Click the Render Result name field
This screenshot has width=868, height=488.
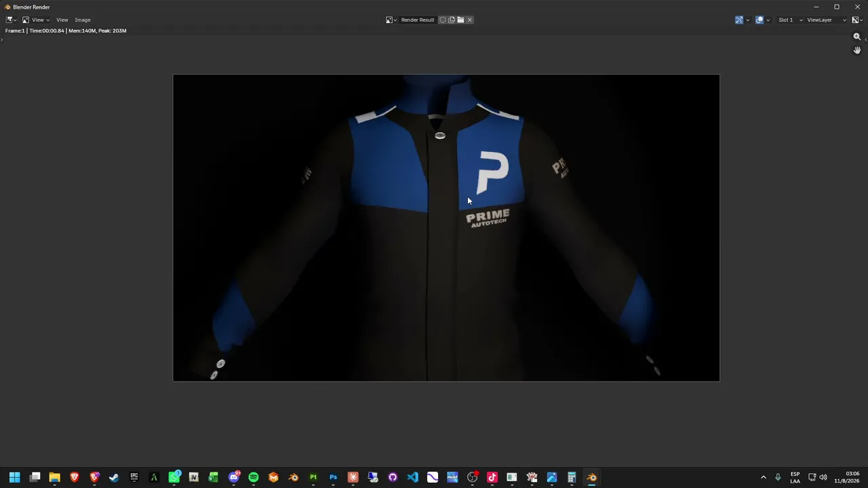[418, 20]
